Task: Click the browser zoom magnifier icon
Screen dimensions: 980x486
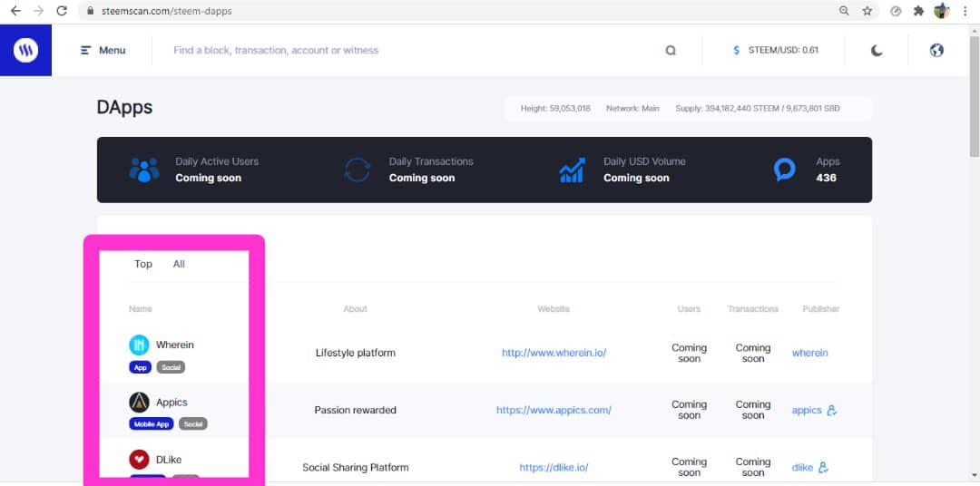Action: click(x=844, y=11)
